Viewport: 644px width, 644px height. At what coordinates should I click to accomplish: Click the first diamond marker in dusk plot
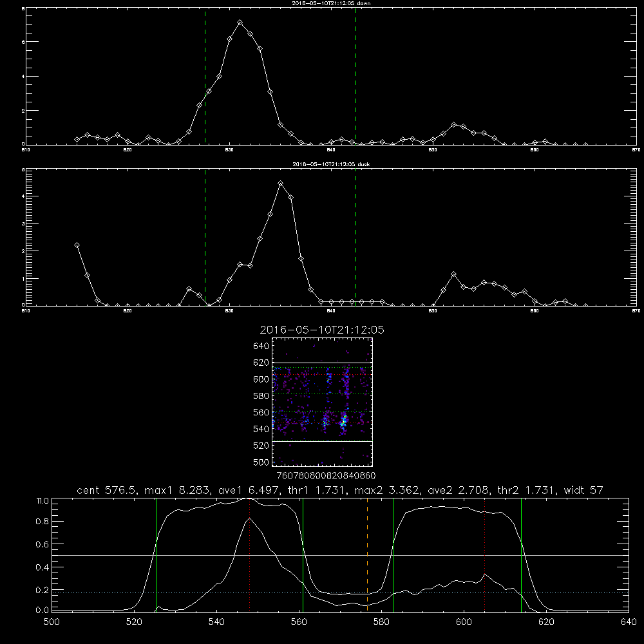(x=77, y=245)
